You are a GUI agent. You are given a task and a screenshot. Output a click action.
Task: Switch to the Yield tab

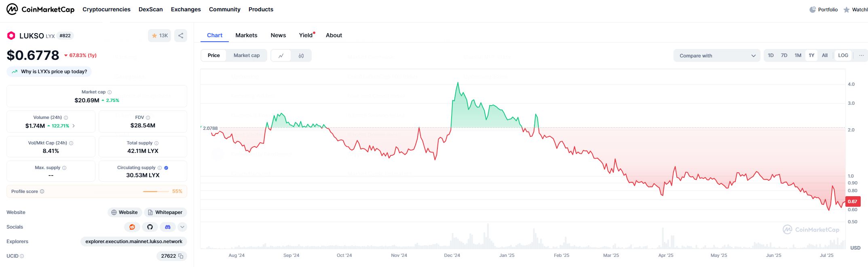tap(306, 35)
